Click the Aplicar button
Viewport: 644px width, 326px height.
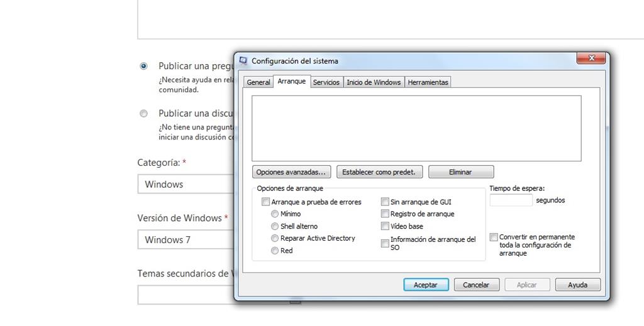pyautogui.click(x=527, y=285)
